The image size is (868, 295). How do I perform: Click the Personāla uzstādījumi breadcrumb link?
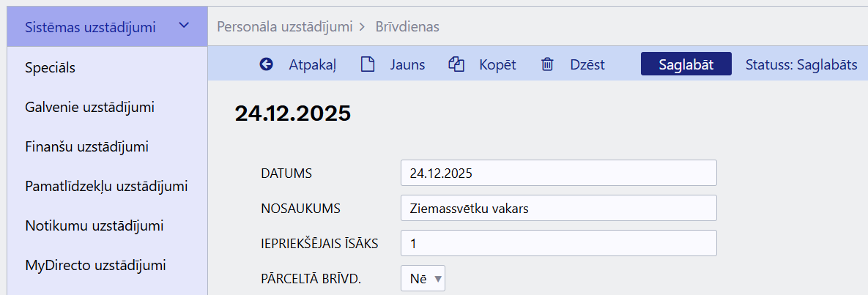284,26
